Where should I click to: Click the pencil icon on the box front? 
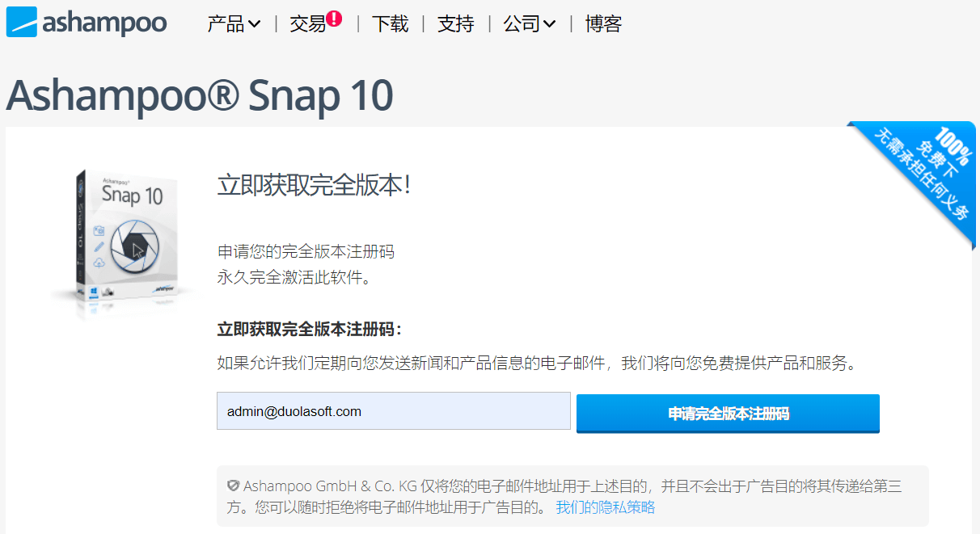pyautogui.click(x=99, y=246)
